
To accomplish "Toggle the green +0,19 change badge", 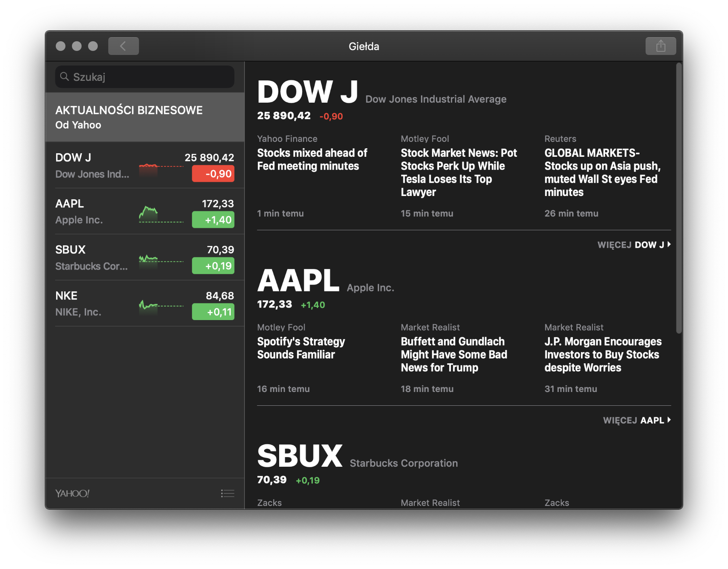I will tap(213, 266).
